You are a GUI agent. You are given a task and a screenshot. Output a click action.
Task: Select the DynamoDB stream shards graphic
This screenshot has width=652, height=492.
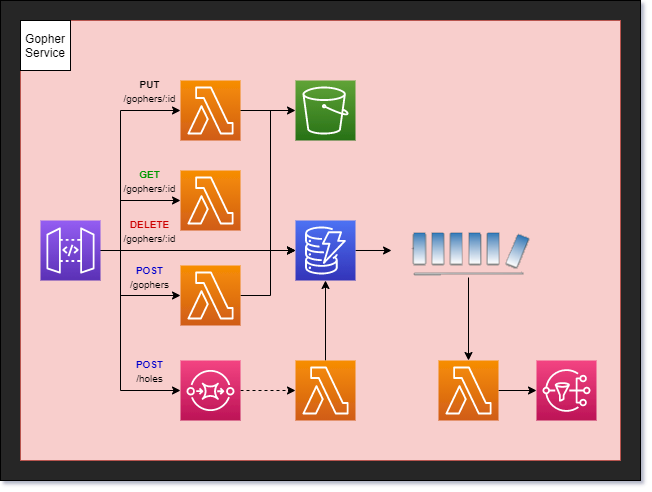[470, 254]
